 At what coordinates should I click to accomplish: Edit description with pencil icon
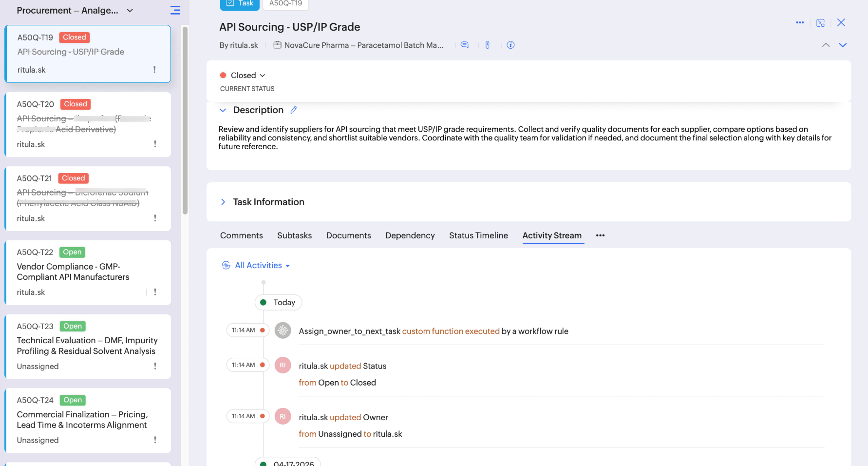294,110
